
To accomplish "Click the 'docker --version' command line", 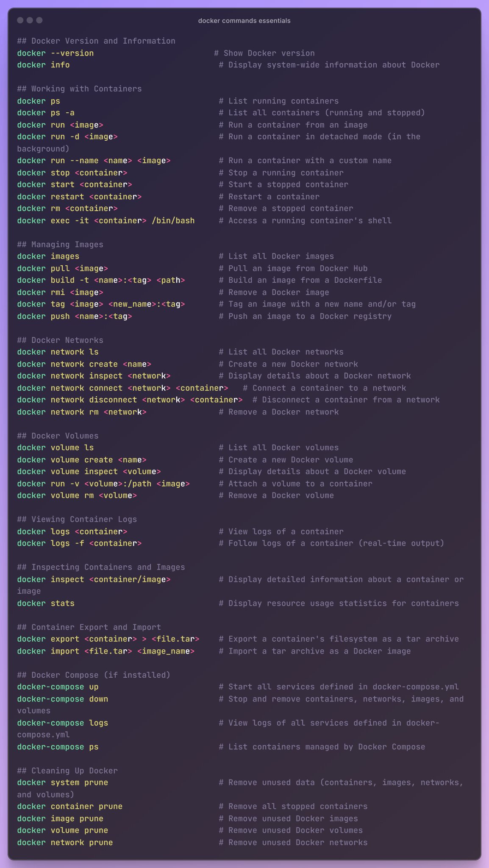I will tap(56, 53).
